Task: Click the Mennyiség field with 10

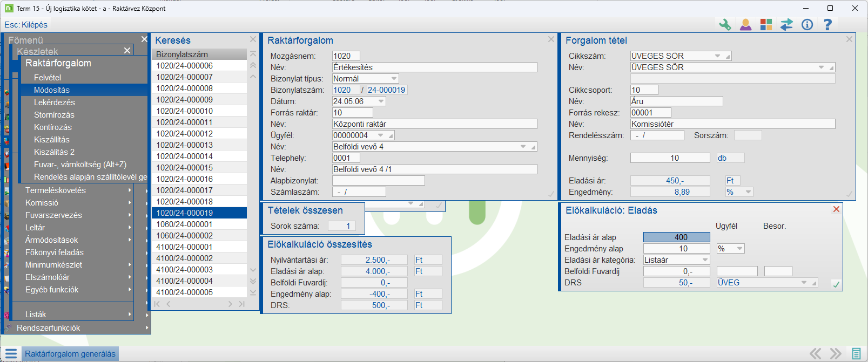Action: 670,158
